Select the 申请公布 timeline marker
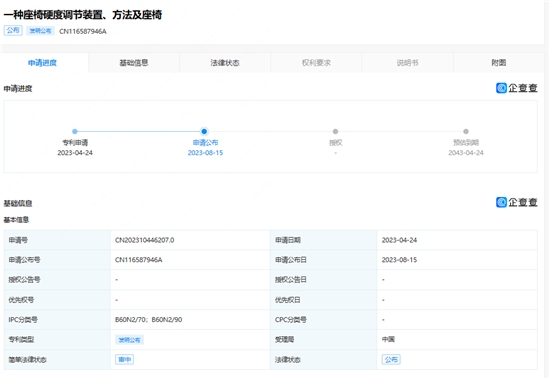Screen dimensions: 550x378 click(x=204, y=131)
